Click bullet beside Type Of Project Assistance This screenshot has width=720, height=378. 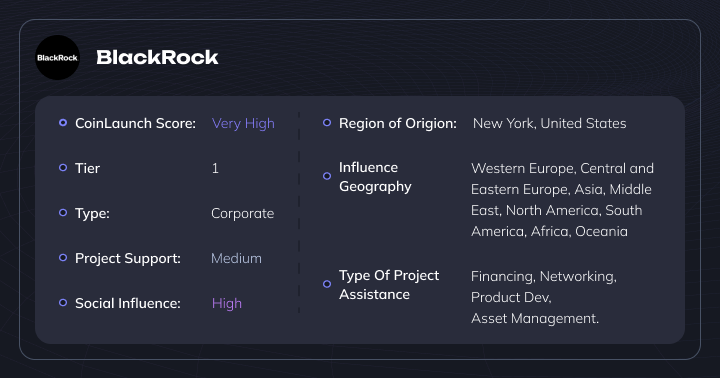[327, 284]
